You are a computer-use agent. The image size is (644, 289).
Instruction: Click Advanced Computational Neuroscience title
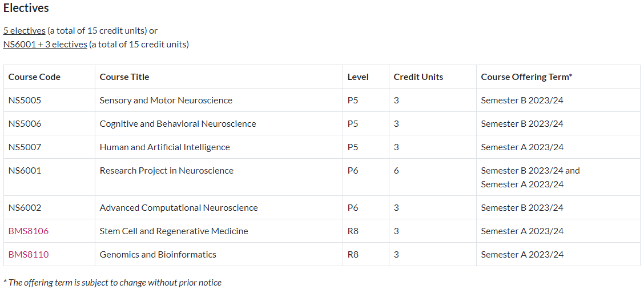point(179,207)
